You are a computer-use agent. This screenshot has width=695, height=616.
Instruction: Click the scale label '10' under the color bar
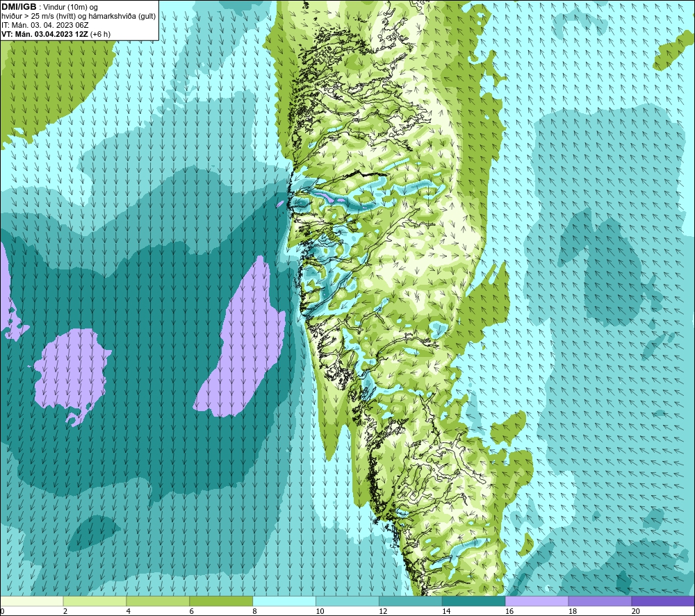pos(320,612)
